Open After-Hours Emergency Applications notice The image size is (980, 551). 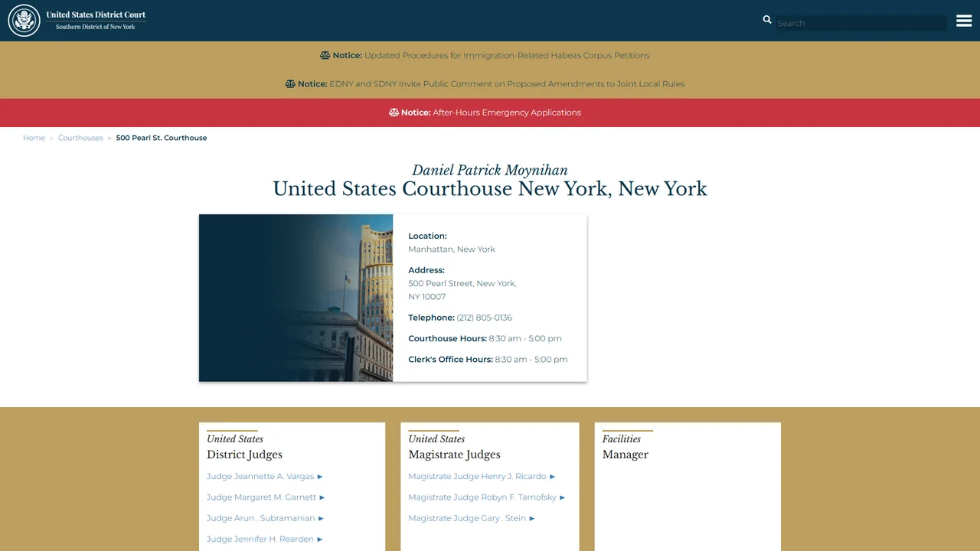[507, 112]
